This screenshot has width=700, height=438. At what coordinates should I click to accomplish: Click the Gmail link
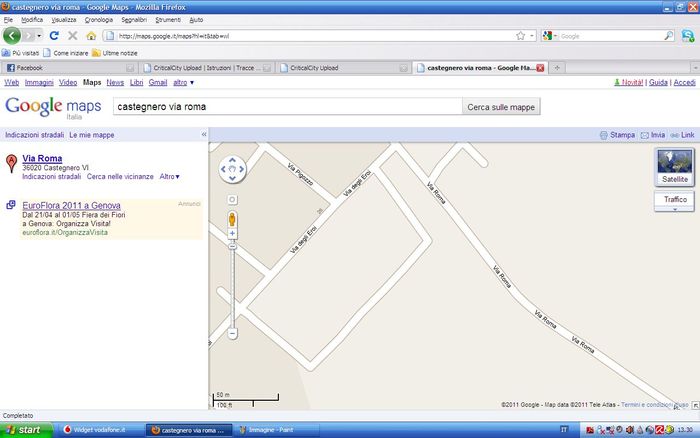click(158, 82)
